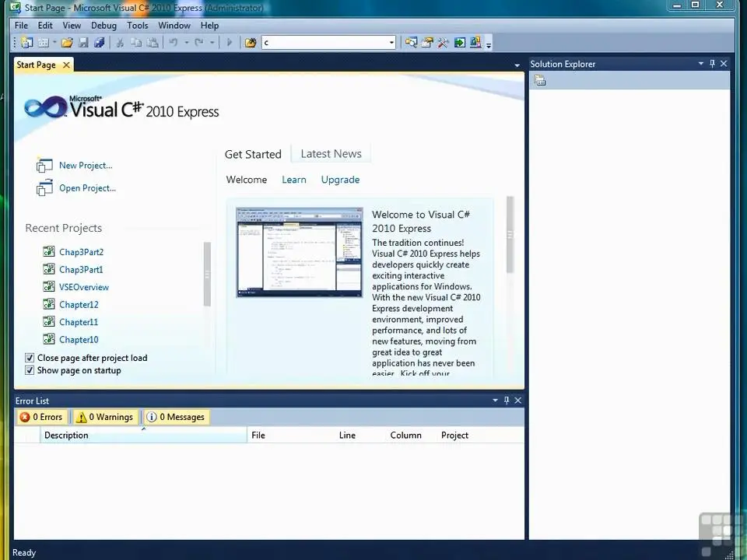
Task: Open the Window menu
Action: (x=174, y=25)
